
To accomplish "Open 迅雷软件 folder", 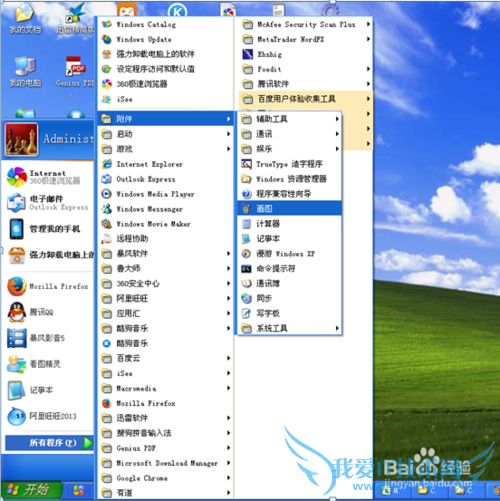I will pos(166,418).
